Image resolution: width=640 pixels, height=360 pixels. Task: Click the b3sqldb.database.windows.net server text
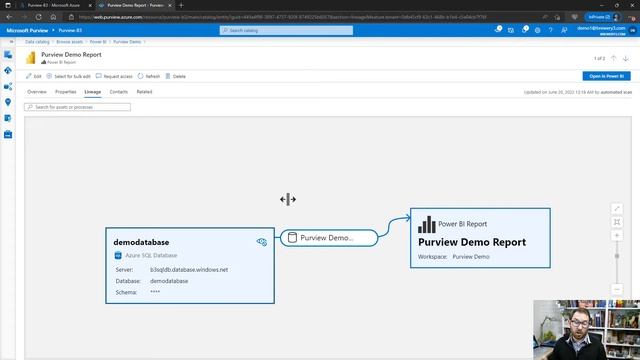coord(189,270)
